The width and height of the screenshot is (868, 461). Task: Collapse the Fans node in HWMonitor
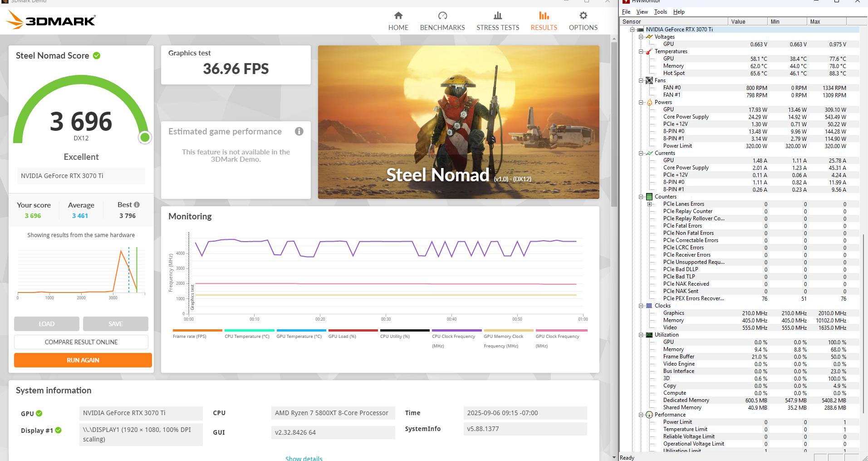coord(641,80)
